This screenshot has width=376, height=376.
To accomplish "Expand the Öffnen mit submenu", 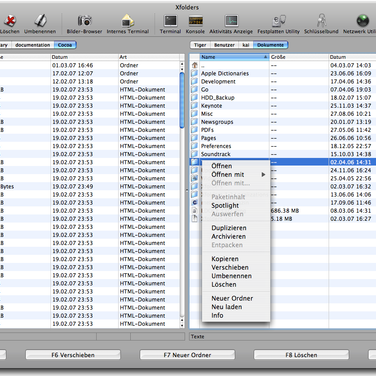I will [236, 175].
